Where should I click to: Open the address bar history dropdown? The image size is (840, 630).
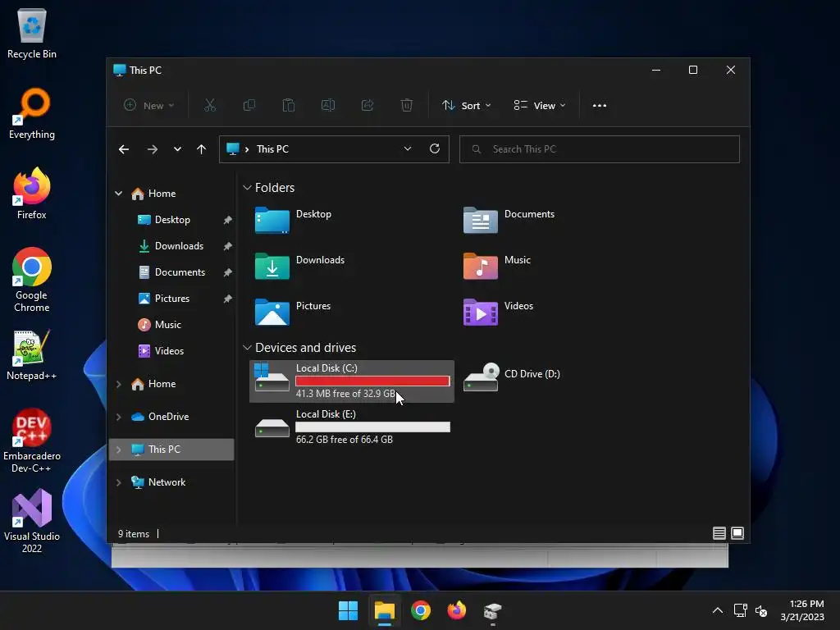(x=408, y=149)
